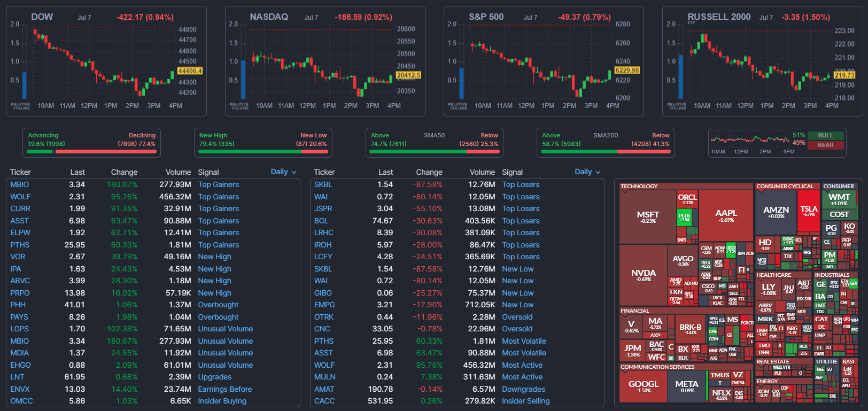Open the S&P 500 index chart

point(544,61)
